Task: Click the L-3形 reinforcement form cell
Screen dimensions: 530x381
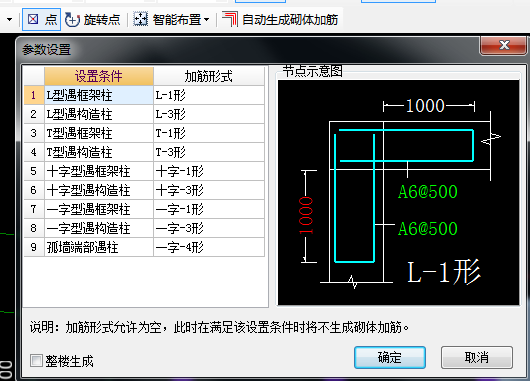Action: point(209,114)
